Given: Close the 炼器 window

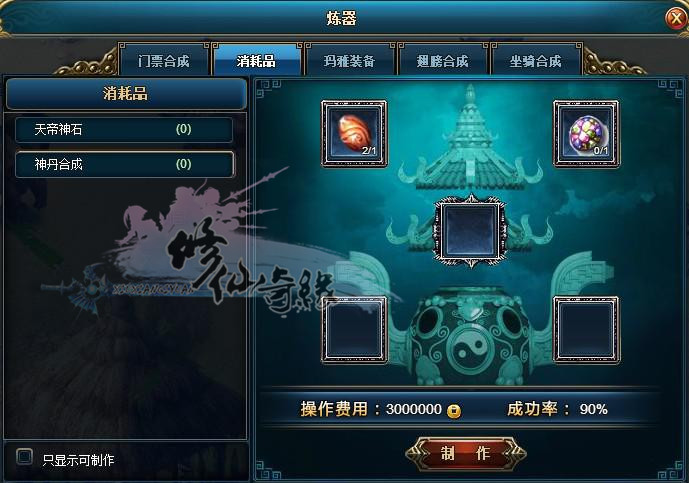Looking at the screenshot, I should tap(675, 18).
